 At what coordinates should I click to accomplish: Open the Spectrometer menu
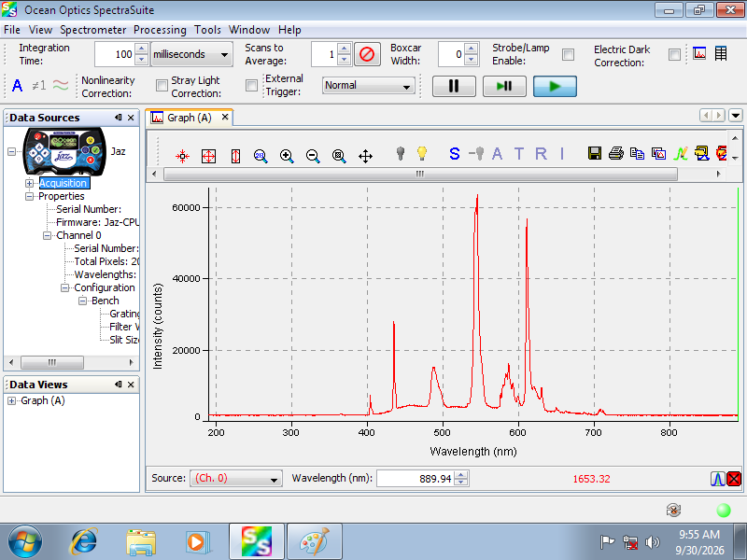pyautogui.click(x=92, y=30)
